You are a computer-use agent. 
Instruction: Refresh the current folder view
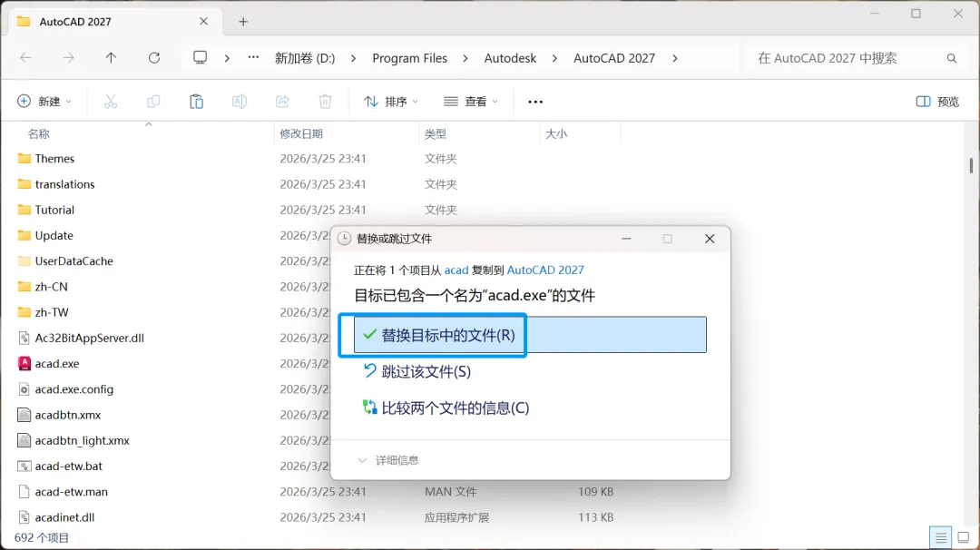(153, 58)
